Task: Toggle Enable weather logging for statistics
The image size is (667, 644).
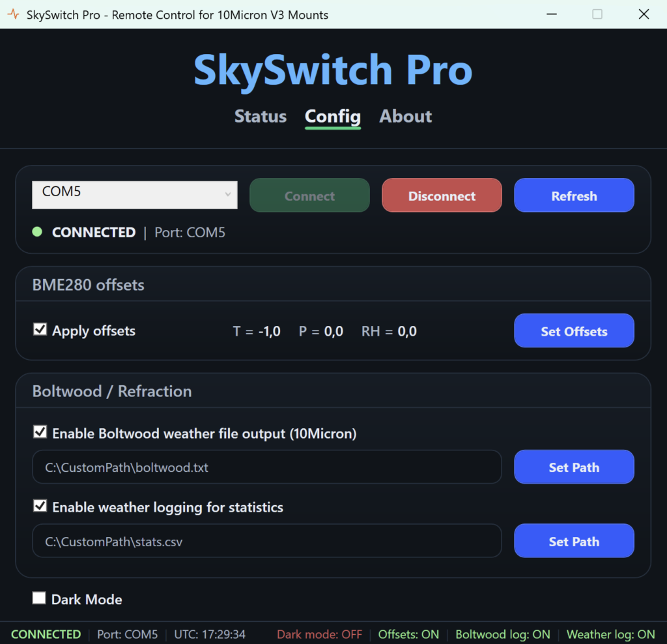Action: tap(40, 506)
